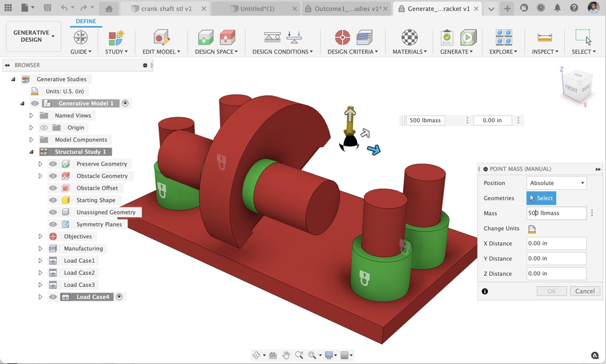Viewport: 606px width, 364px height.
Task: Activate Generative Model 1 radio button
Action: click(x=125, y=103)
